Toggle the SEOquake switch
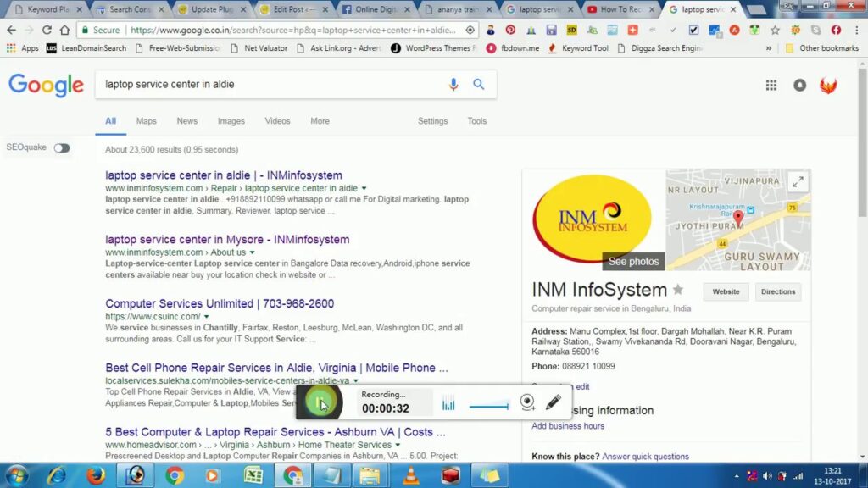Viewport: 868px width, 488px height. click(x=62, y=147)
